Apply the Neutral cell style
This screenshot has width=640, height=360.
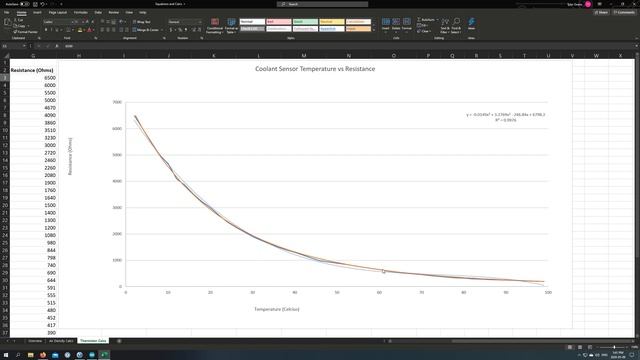[331, 22]
